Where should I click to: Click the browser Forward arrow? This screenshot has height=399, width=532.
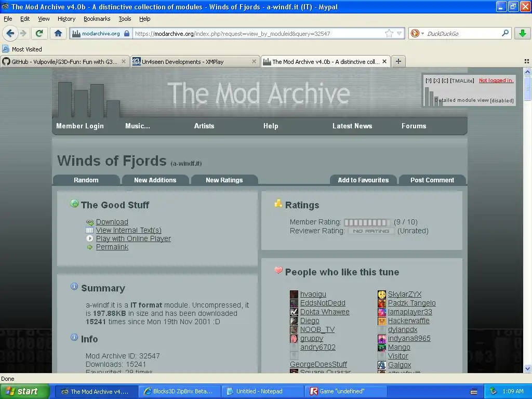23,33
